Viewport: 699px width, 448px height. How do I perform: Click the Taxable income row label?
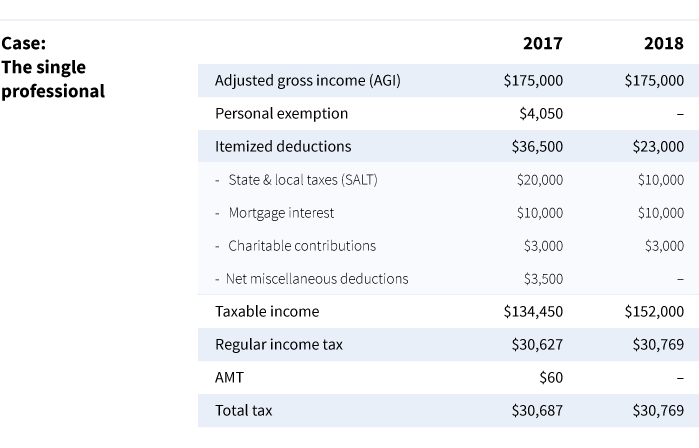[267, 312]
